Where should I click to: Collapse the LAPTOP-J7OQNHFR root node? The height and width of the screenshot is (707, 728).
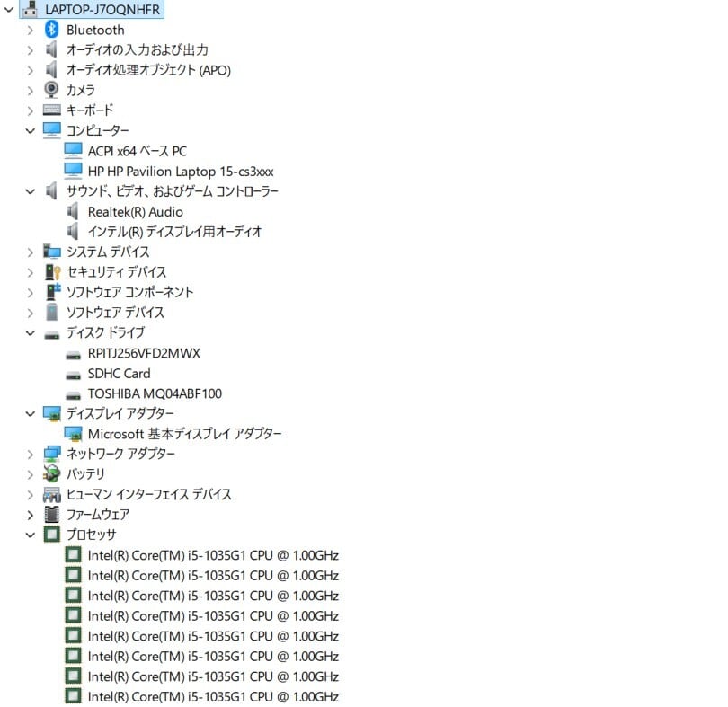click(9, 9)
